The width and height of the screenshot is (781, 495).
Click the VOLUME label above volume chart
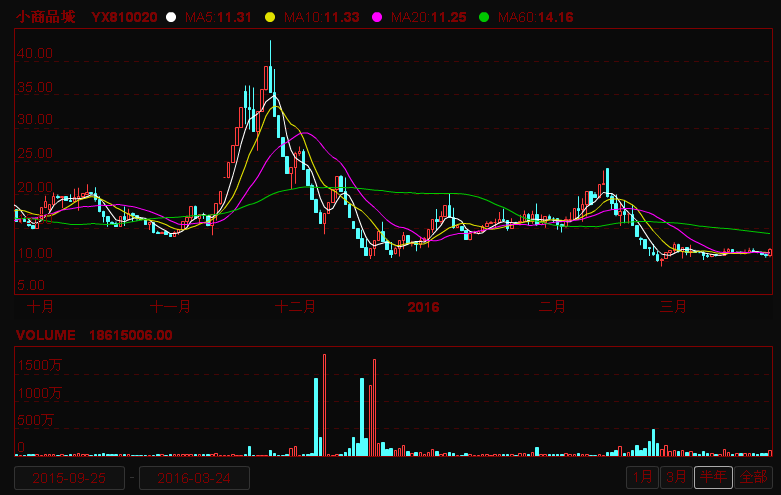click(x=45, y=335)
